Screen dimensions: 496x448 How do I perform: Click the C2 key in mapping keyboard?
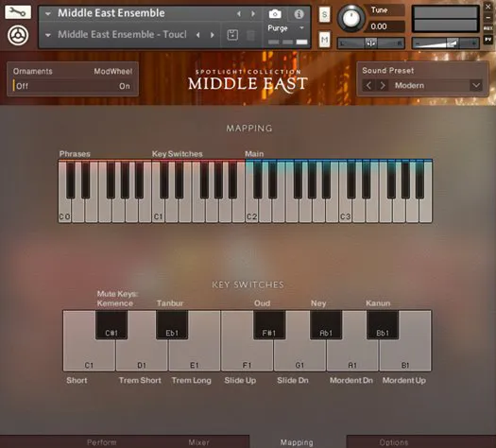251,209
